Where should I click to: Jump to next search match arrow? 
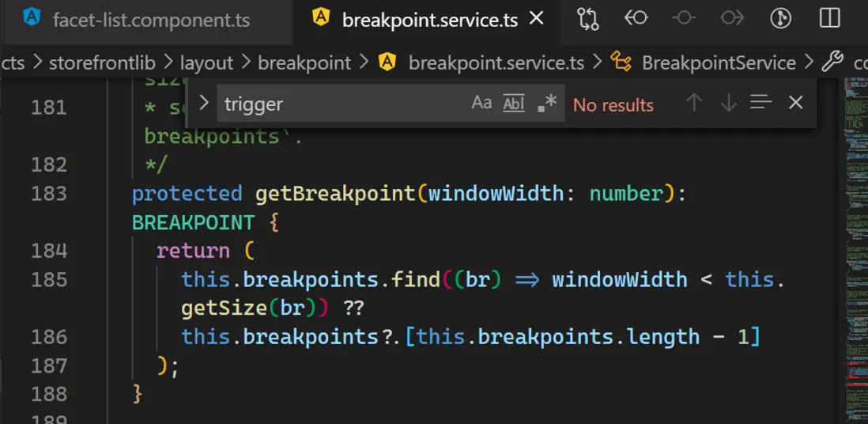[728, 103]
